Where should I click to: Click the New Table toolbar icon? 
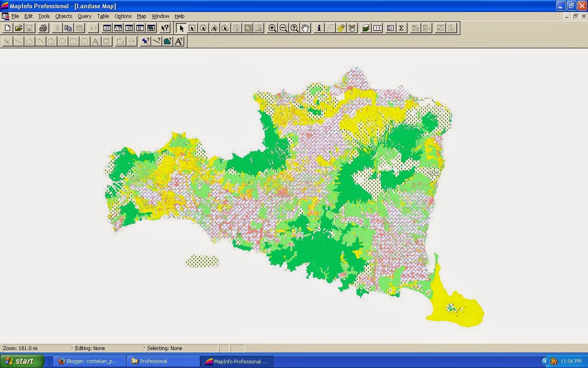tap(7, 28)
